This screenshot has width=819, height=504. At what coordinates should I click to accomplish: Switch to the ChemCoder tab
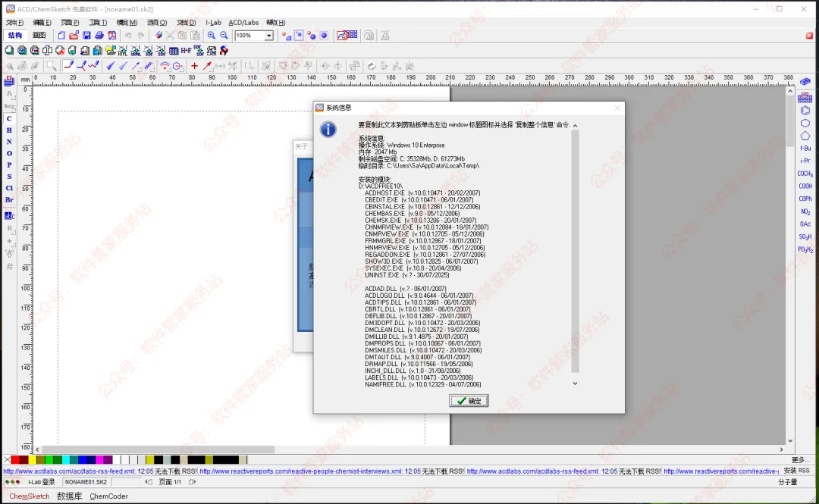[x=108, y=496]
